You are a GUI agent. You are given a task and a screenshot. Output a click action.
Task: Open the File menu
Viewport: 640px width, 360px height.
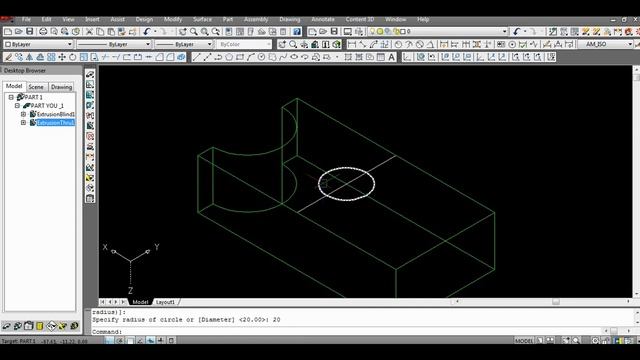pyautogui.click(x=26, y=19)
